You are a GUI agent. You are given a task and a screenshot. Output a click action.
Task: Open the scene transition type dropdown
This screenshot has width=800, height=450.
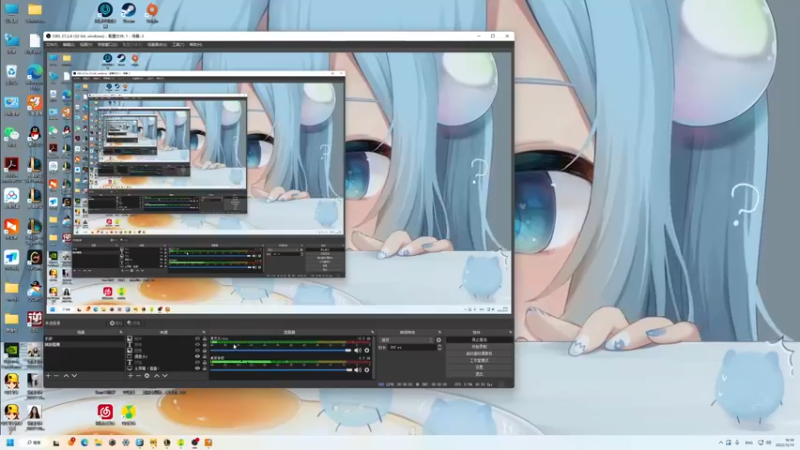click(x=406, y=340)
